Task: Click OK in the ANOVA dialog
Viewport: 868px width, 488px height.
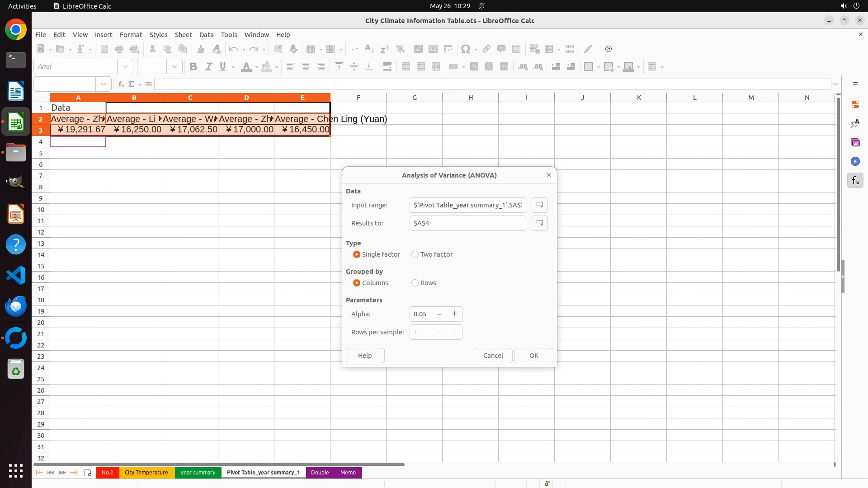Action: 533,356
